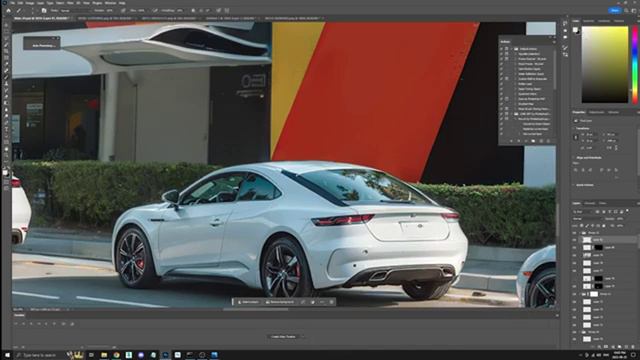Click layer Opacity field in Layers panel
640x360 pixels.
click(620, 219)
